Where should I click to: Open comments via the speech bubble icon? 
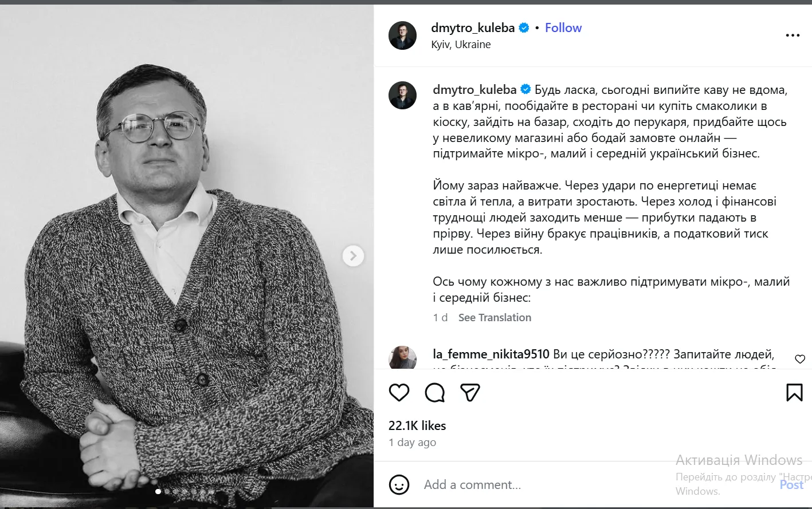point(435,393)
